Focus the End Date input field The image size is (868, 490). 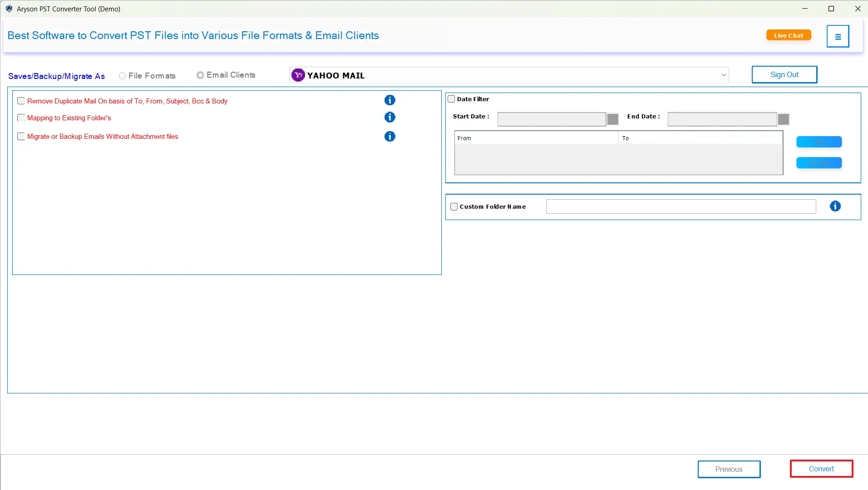coord(722,119)
